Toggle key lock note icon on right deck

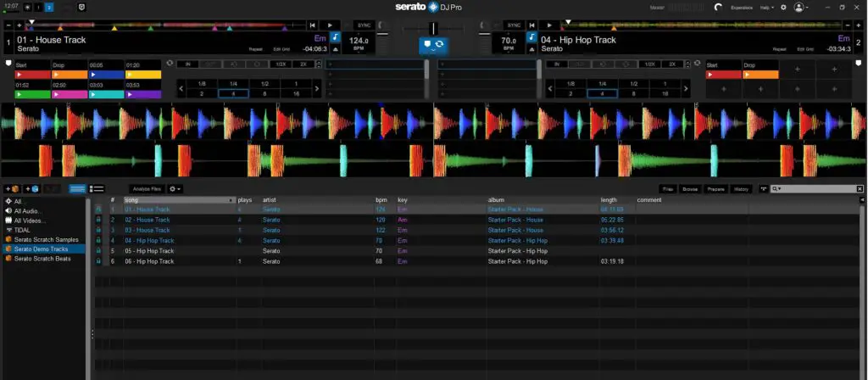(x=531, y=37)
